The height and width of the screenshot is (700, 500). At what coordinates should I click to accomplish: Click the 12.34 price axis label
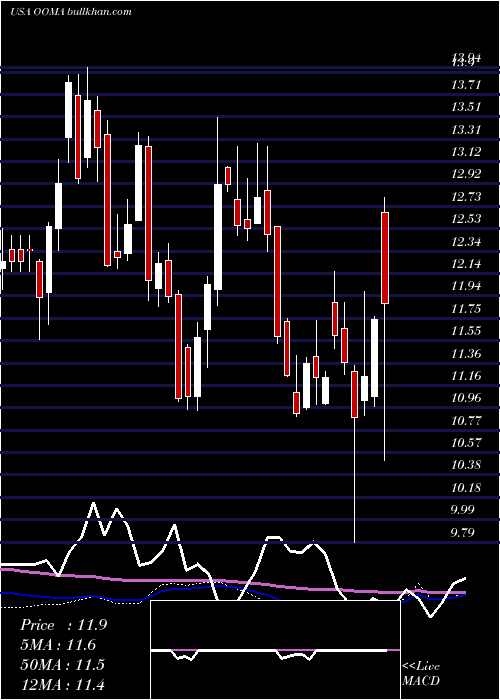click(x=466, y=242)
